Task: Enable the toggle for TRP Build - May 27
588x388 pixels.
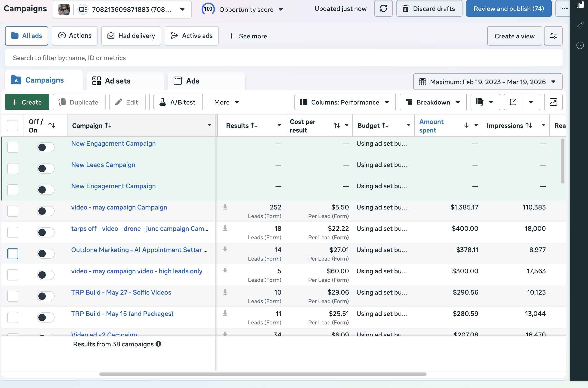Action: click(46, 296)
